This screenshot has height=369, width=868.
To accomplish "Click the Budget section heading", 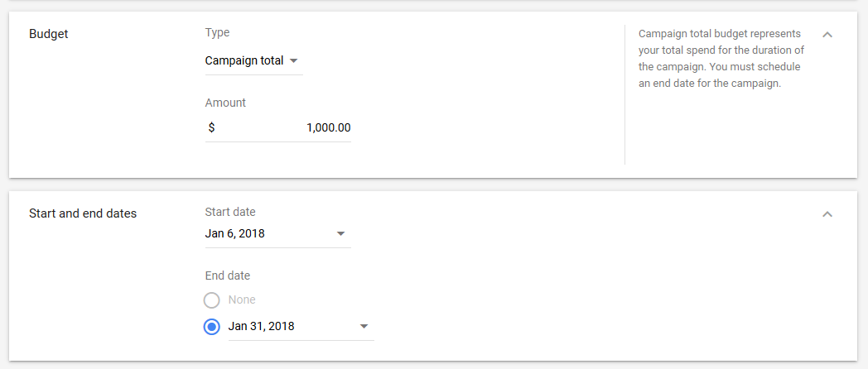I will (x=49, y=34).
